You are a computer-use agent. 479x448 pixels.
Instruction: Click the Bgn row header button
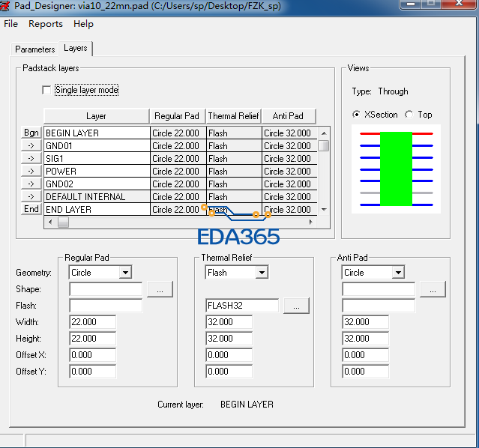(31, 133)
